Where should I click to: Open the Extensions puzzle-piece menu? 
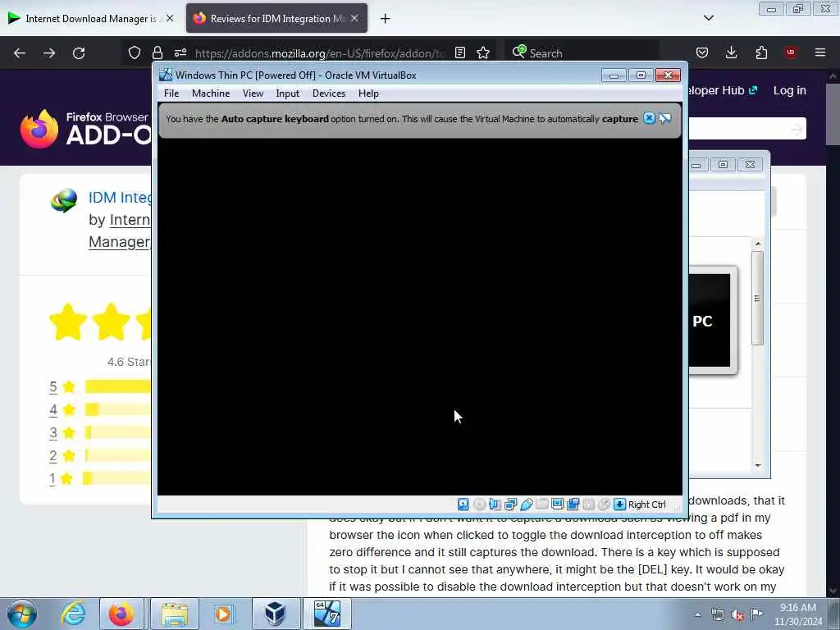coord(761,52)
